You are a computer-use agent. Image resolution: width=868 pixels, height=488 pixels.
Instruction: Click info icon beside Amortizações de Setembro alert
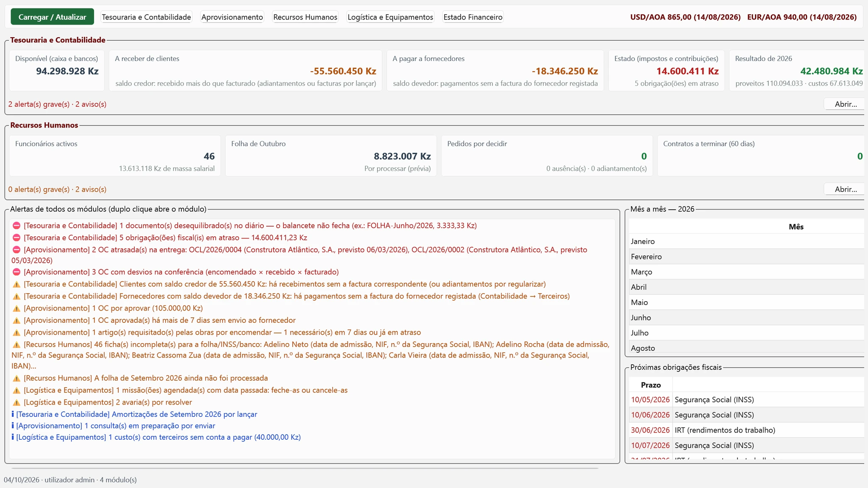pyautogui.click(x=13, y=414)
